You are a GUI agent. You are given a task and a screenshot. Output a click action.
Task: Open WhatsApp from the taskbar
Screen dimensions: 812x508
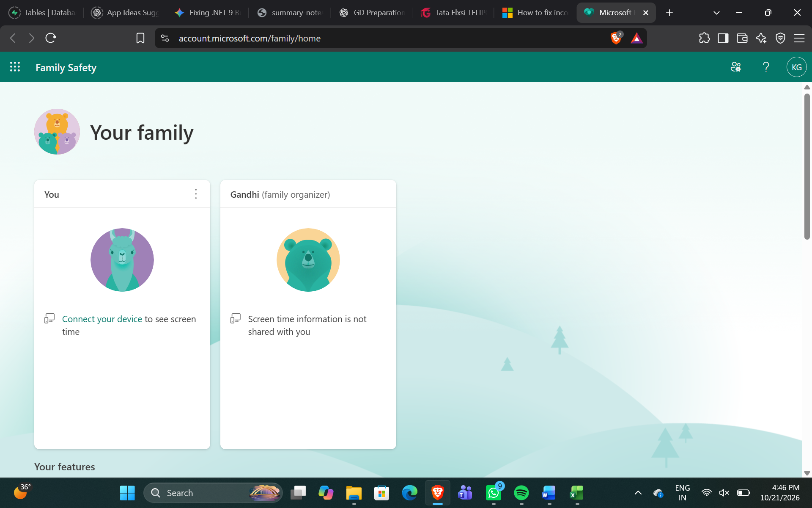coord(494,493)
